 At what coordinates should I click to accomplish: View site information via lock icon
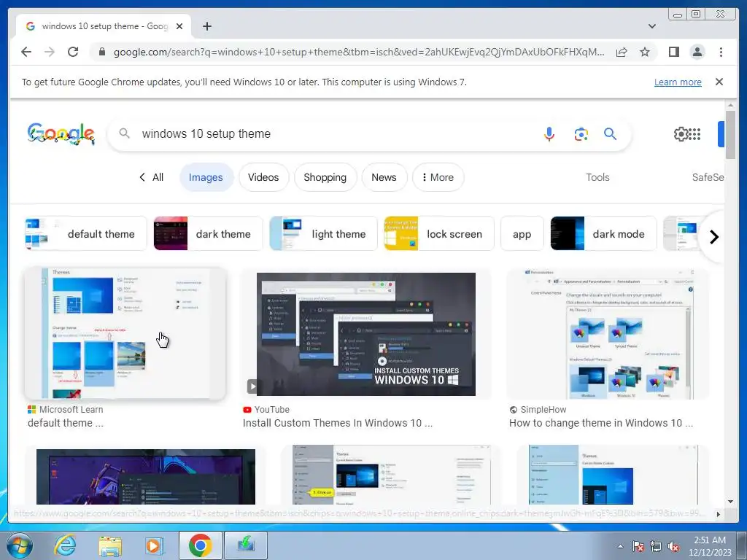[x=101, y=52]
